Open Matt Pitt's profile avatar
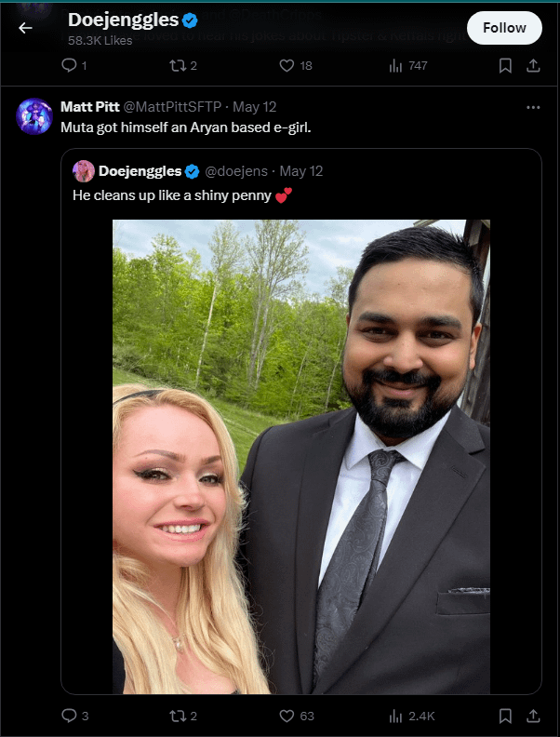 point(34,116)
